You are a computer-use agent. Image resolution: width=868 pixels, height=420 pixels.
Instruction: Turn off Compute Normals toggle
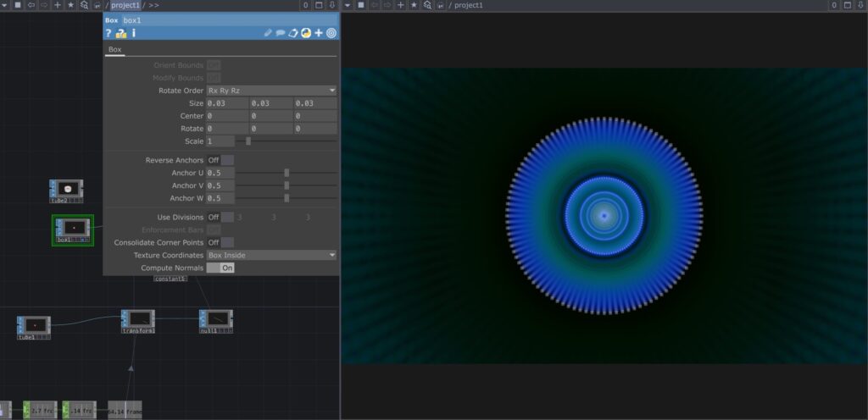point(220,268)
